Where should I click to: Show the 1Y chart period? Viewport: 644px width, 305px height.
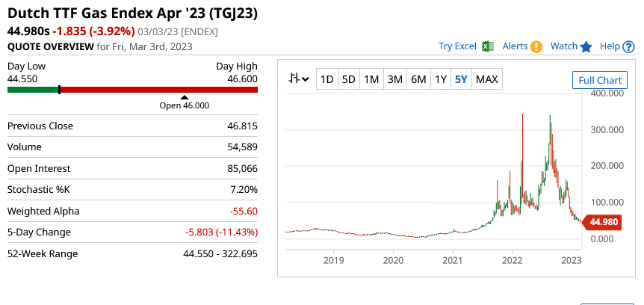(441, 79)
